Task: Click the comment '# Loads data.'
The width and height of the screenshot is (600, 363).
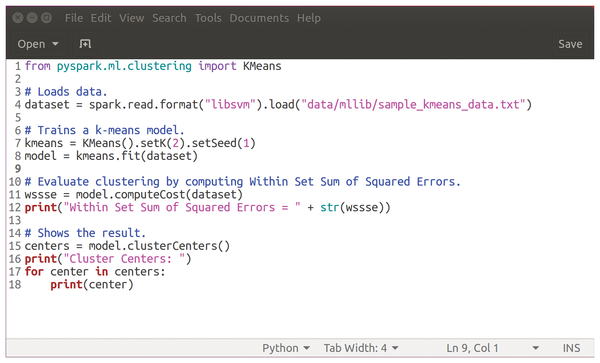Action: (66, 92)
